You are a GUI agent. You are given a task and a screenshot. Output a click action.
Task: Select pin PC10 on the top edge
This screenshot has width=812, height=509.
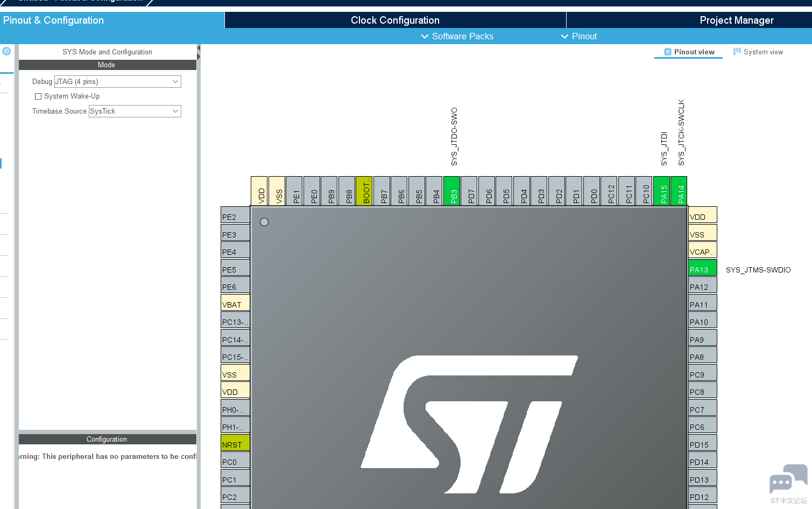coord(644,191)
